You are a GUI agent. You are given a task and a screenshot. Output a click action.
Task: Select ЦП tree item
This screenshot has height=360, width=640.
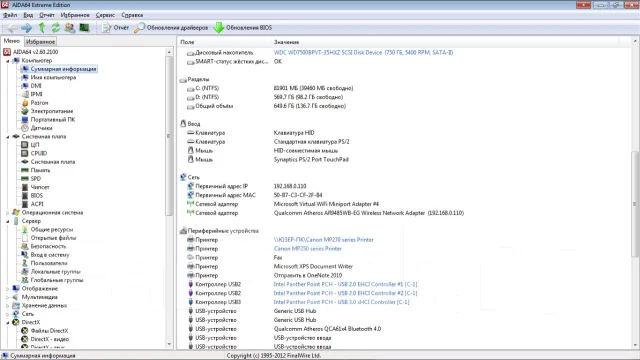point(35,145)
